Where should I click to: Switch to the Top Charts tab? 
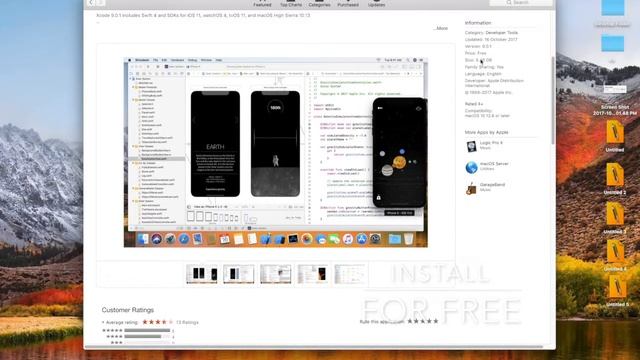(x=291, y=4)
